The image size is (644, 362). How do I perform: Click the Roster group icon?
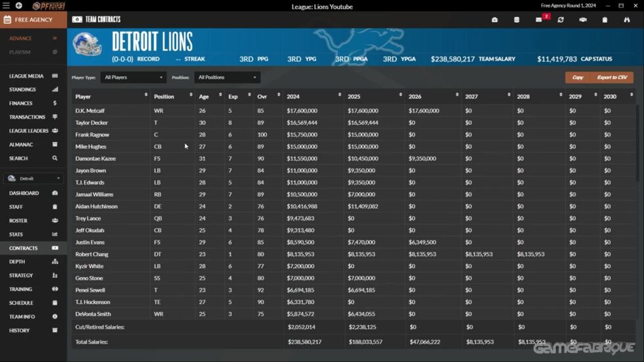(55, 220)
